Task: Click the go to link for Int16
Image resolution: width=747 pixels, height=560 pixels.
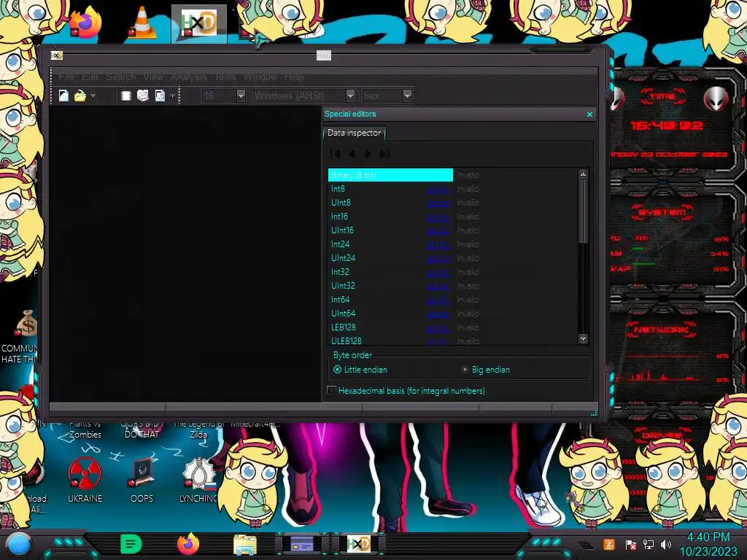Action: coord(438,217)
